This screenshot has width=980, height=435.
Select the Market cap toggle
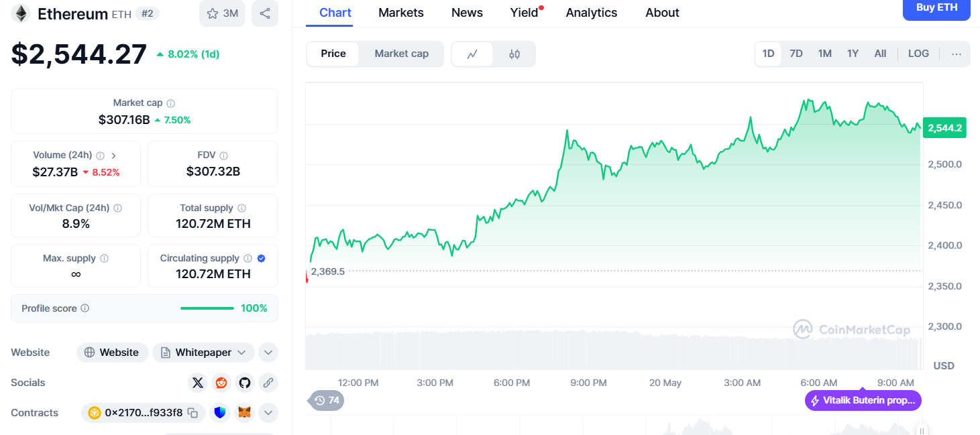point(401,54)
